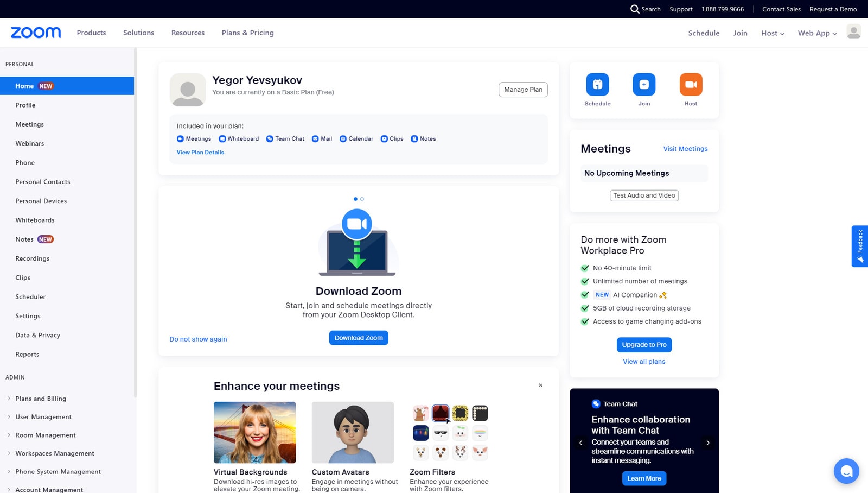
Task: Go to next Team Chat slide arrow
Action: click(x=708, y=443)
